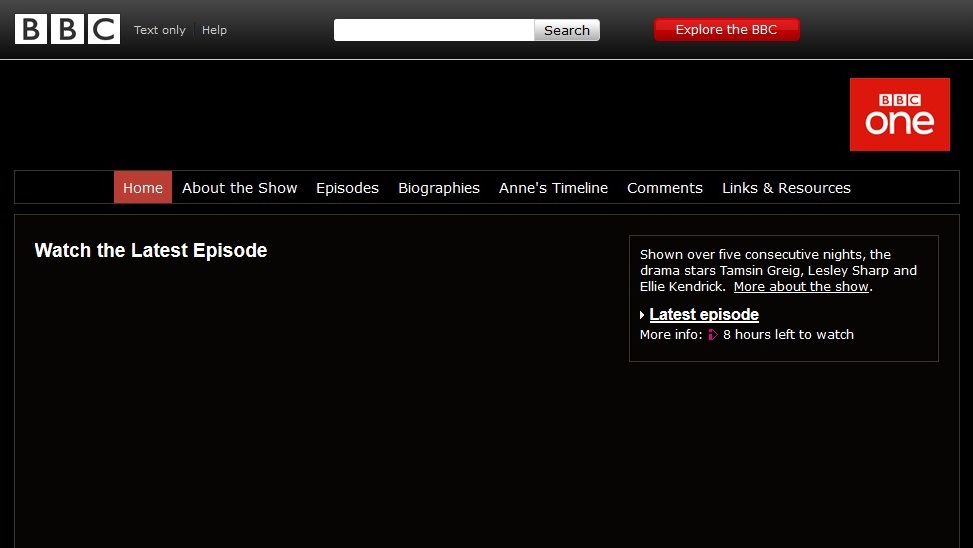
Task: Click the 'Shown over five consecutive nights' paragraph
Action: pyautogui.click(x=778, y=271)
